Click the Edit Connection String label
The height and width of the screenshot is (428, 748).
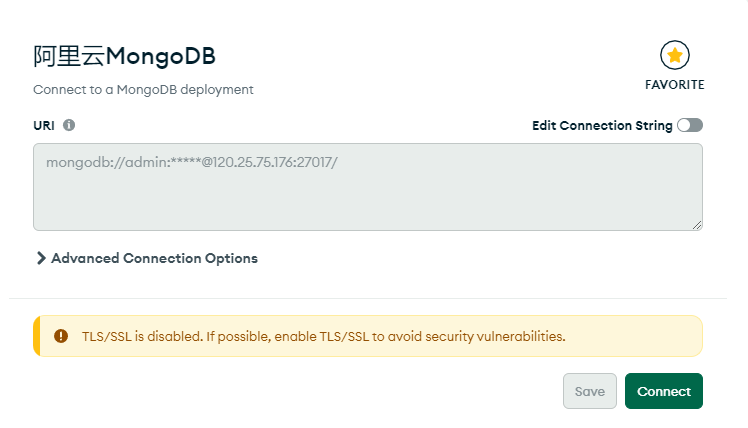coord(602,126)
